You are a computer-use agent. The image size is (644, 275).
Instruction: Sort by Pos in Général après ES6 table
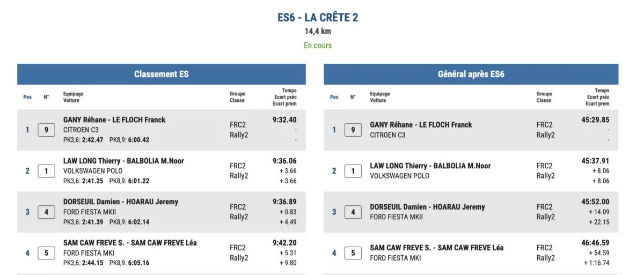point(334,97)
